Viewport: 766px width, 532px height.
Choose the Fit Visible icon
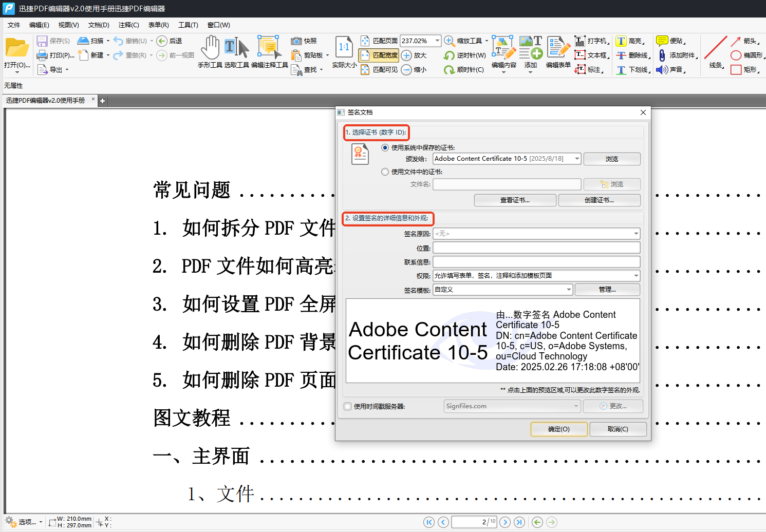coord(365,69)
